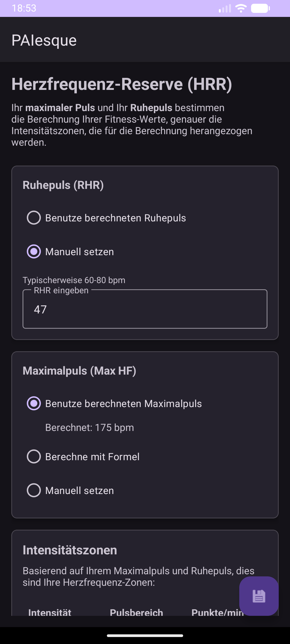Tap the floppy disk save button
This screenshot has width=290, height=644.
(259, 596)
